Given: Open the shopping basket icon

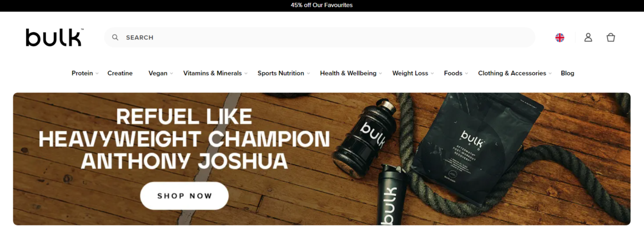Looking at the screenshot, I should (611, 37).
